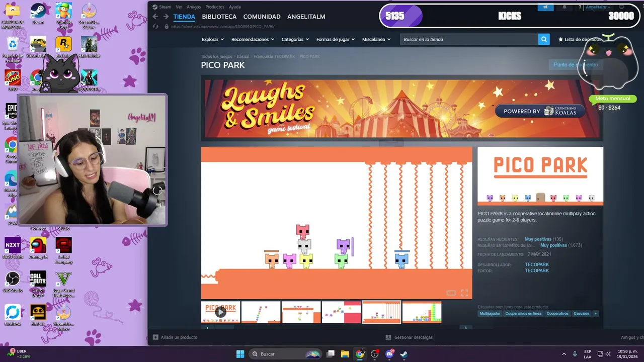Focus the Buscar en la tienda field

[x=469, y=39]
